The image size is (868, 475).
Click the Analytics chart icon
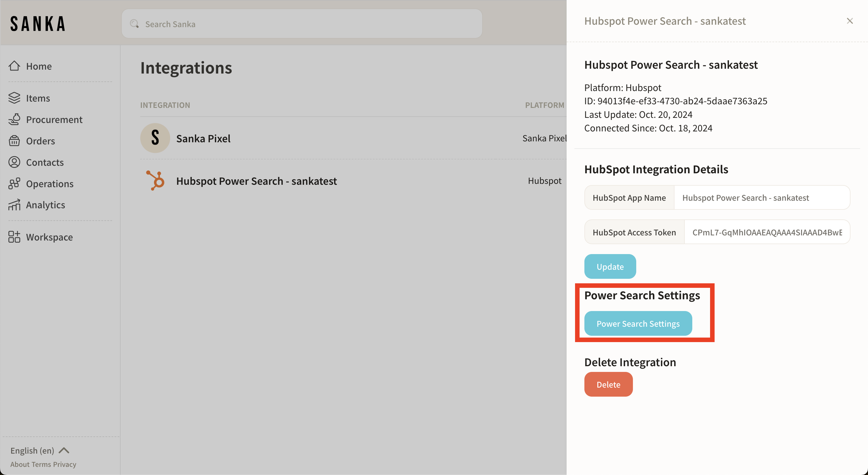pos(14,205)
